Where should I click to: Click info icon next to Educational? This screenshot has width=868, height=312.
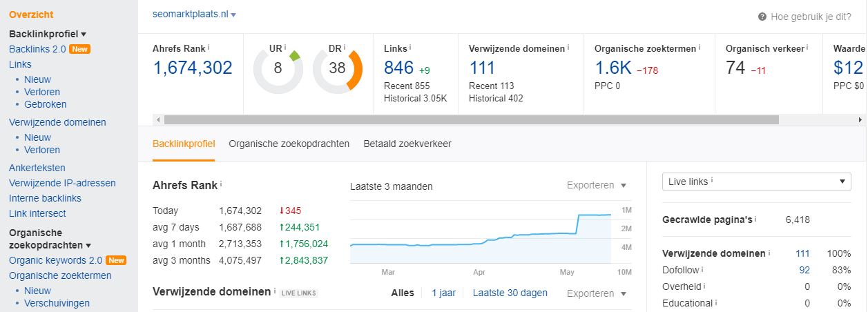(717, 302)
